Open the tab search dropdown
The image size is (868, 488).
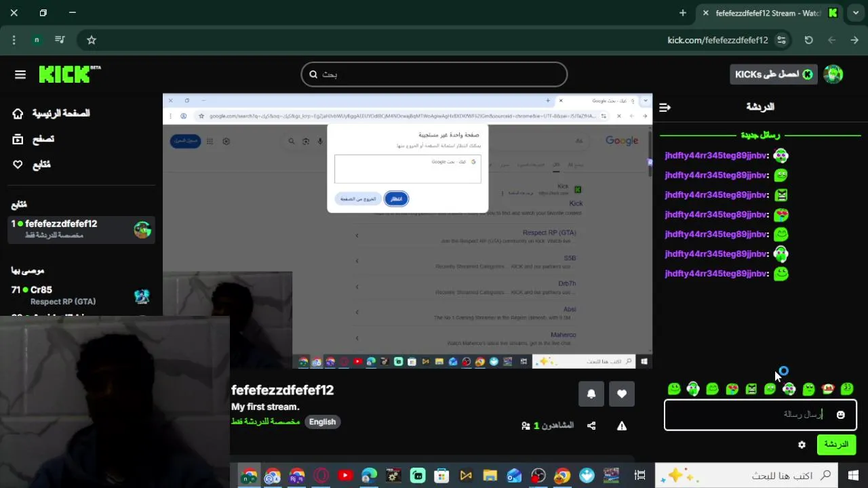point(856,13)
